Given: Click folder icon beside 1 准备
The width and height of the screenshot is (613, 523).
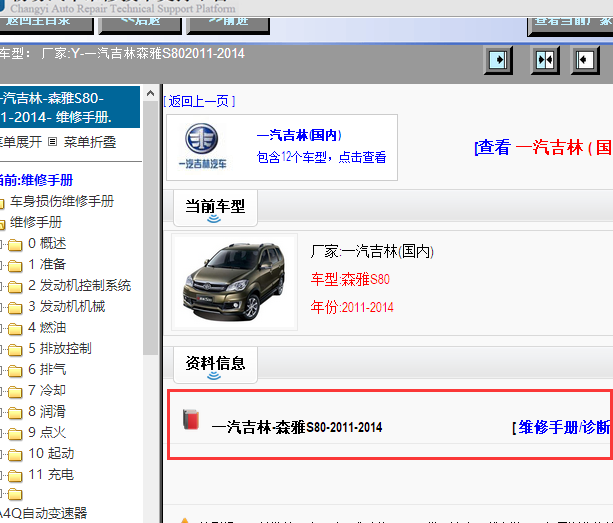Looking at the screenshot, I should coord(15,266).
